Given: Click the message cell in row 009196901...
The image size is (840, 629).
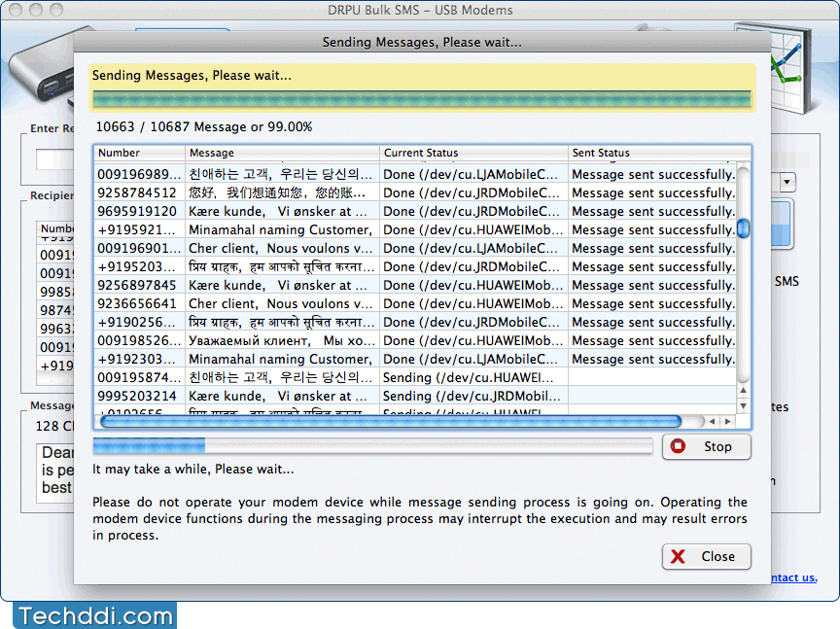Looking at the screenshot, I should point(281,248).
